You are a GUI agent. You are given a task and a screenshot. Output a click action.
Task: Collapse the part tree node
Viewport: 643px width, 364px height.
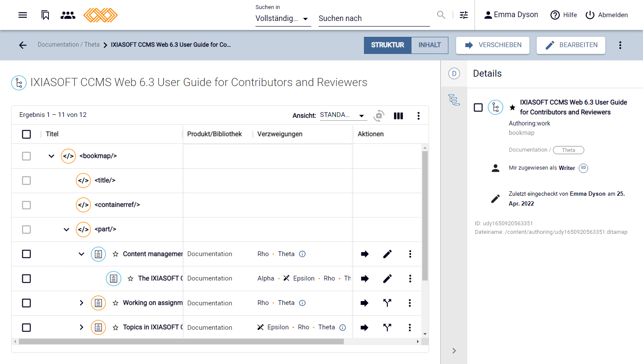[x=66, y=230]
